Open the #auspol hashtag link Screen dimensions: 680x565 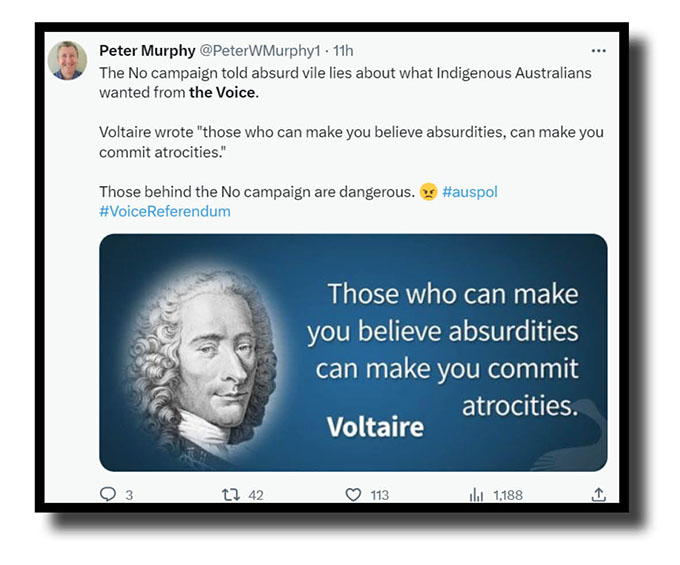pyautogui.click(x=469, y=192)
